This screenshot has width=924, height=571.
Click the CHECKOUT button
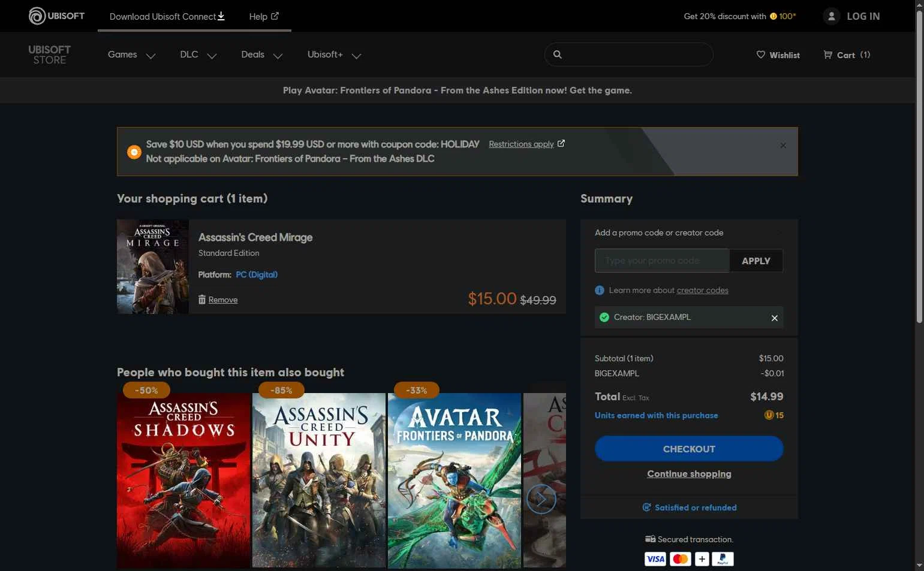tap(689, 449)
